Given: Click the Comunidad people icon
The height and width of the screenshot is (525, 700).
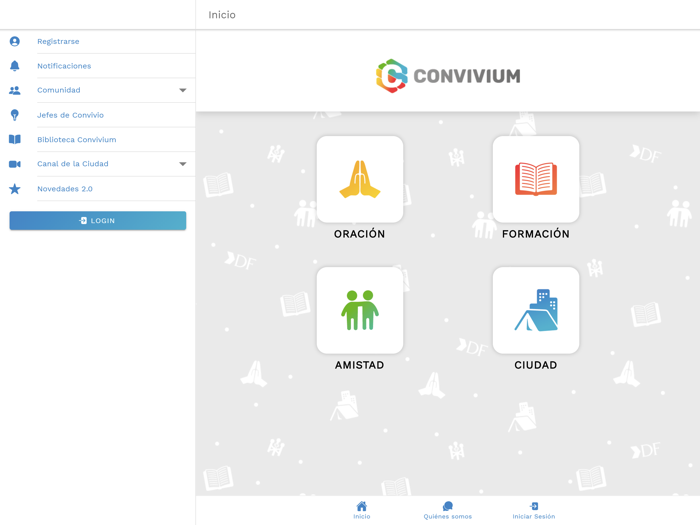Looking at the screenshot, I should click(15, 90).
